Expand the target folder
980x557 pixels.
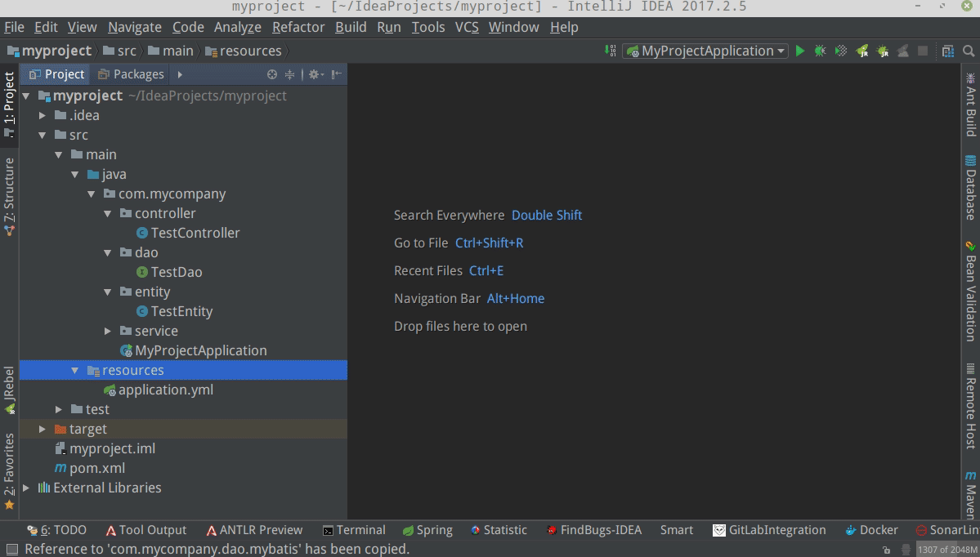point(43,429)
